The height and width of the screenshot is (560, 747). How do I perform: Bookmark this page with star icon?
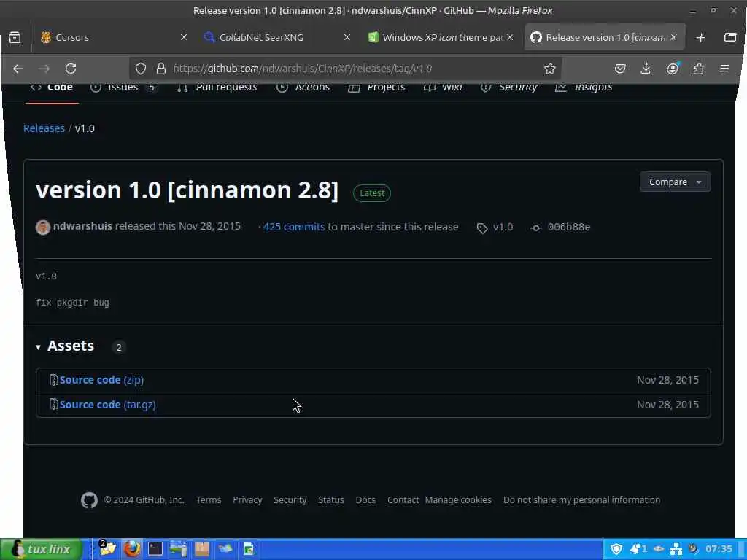click(550, 69)
